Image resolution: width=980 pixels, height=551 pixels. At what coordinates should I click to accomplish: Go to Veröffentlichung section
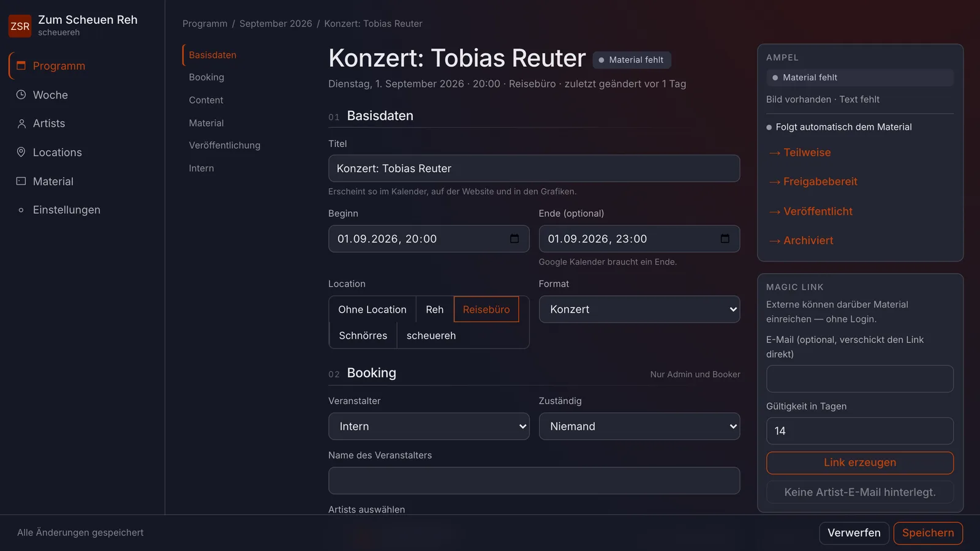(225, 146)
